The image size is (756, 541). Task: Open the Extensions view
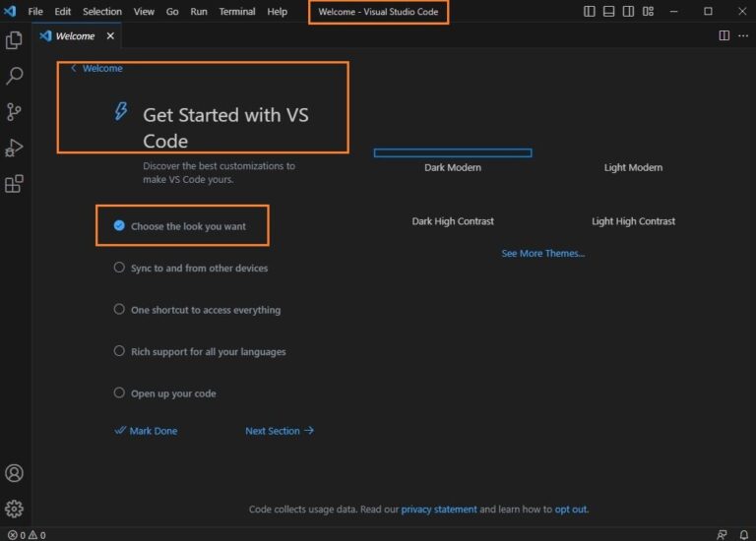[14, 184]
